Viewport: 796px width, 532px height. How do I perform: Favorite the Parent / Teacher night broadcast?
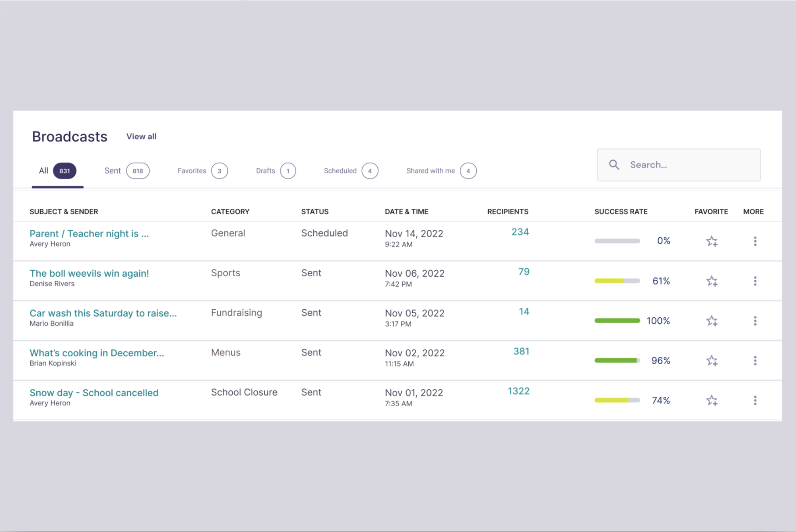(x=712, y=241)
